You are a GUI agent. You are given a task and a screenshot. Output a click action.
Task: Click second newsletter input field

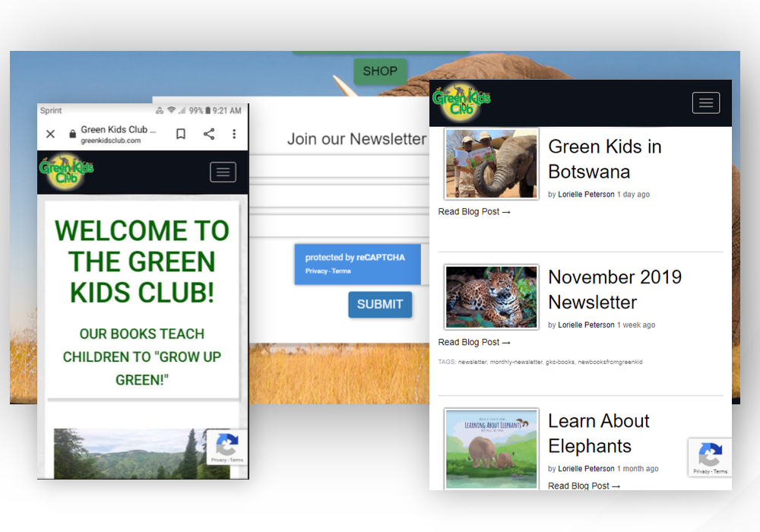339,197
